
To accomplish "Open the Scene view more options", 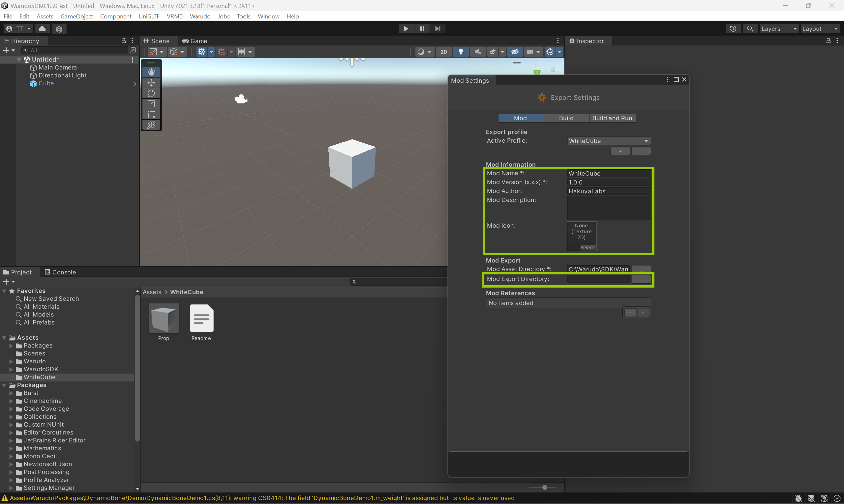I will coord(558,41).
